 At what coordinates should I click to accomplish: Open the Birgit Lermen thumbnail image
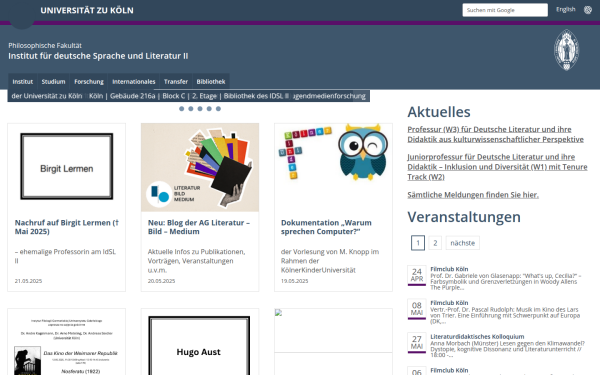point(67,167)
